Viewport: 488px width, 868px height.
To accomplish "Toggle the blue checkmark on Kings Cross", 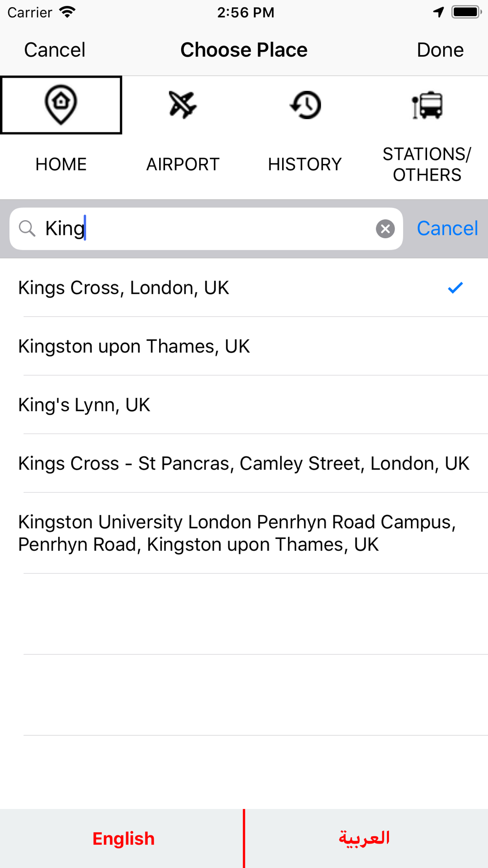I will pyautogui.click(x=455, y=288).
